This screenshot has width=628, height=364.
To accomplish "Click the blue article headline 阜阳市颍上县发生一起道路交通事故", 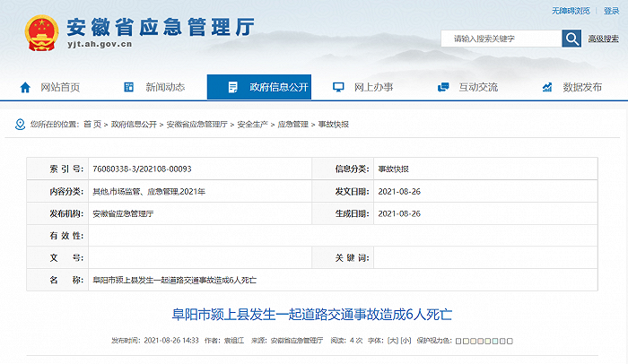I will [x=312, y=315].
